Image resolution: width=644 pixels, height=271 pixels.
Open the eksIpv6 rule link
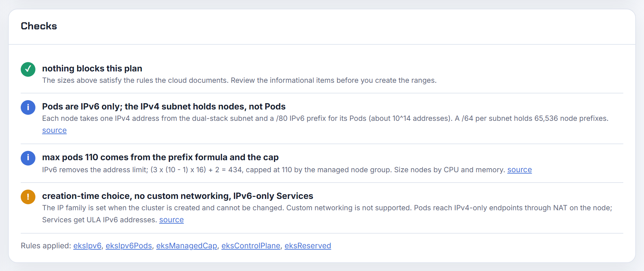click(x=87, y=246)
